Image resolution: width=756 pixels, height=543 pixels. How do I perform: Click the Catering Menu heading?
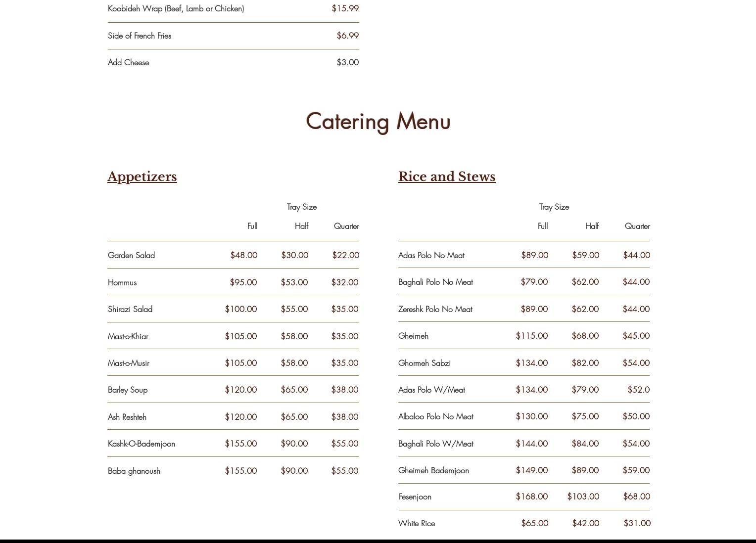tap(378, 122)
